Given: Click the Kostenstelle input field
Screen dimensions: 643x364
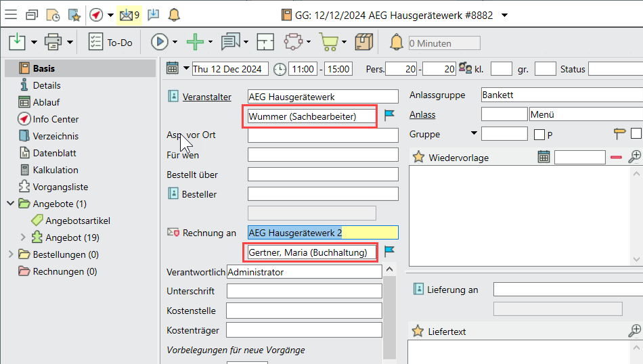Looking at the screenshot, I should (x=304, y=311).
